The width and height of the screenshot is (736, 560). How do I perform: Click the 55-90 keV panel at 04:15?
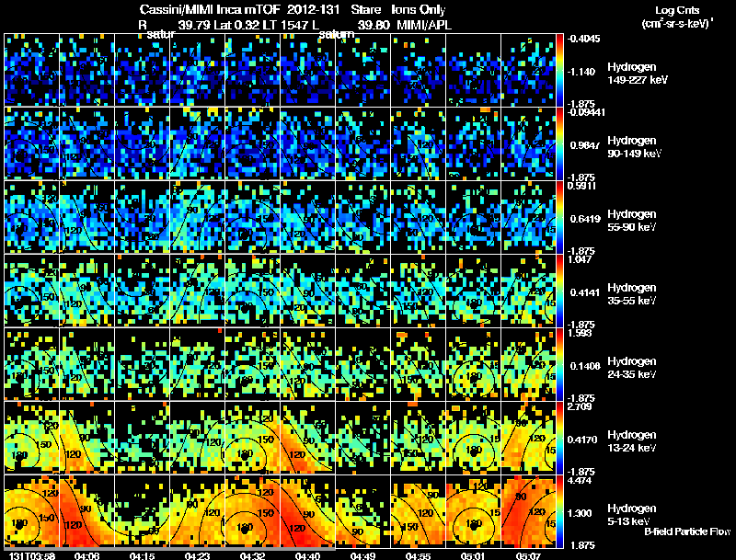coord(143,217)
